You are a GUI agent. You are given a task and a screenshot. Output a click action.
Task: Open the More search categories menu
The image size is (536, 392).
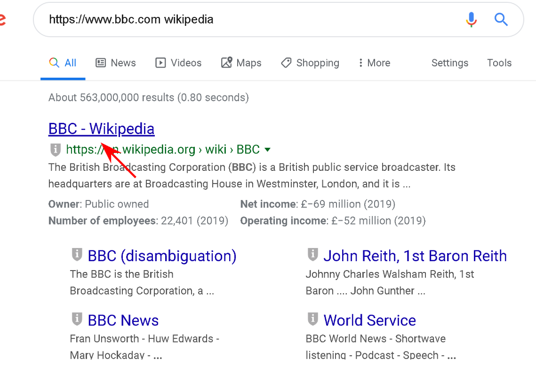coord(374,63)
